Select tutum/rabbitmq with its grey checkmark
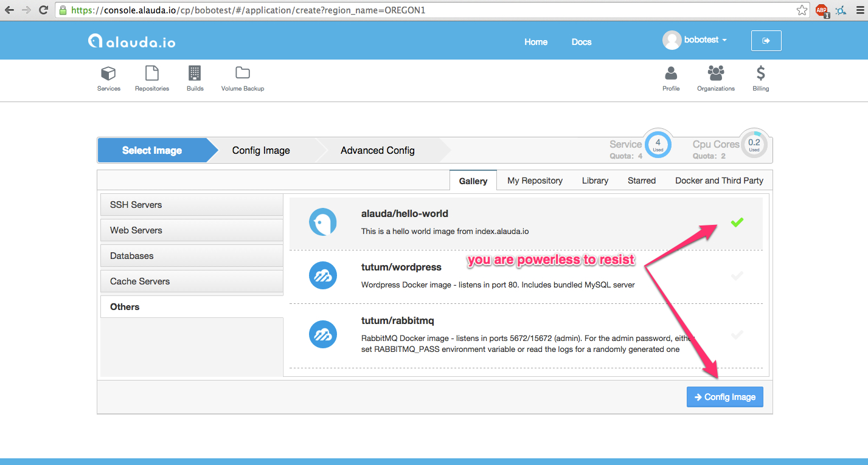868x465 pixels. [737, 334]
